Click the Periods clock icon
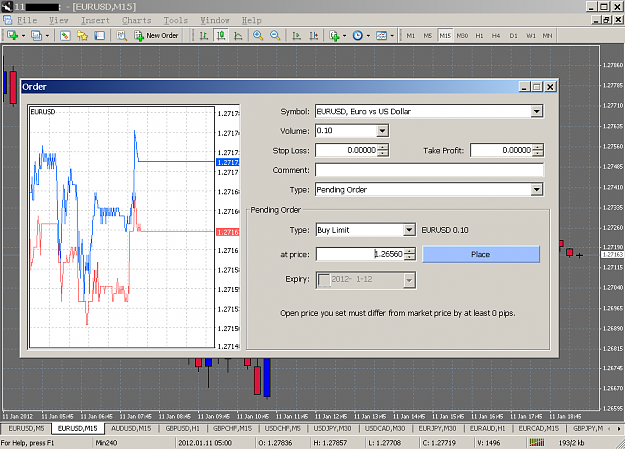This screenshot has width=625, height=449. tap(358, 35)
